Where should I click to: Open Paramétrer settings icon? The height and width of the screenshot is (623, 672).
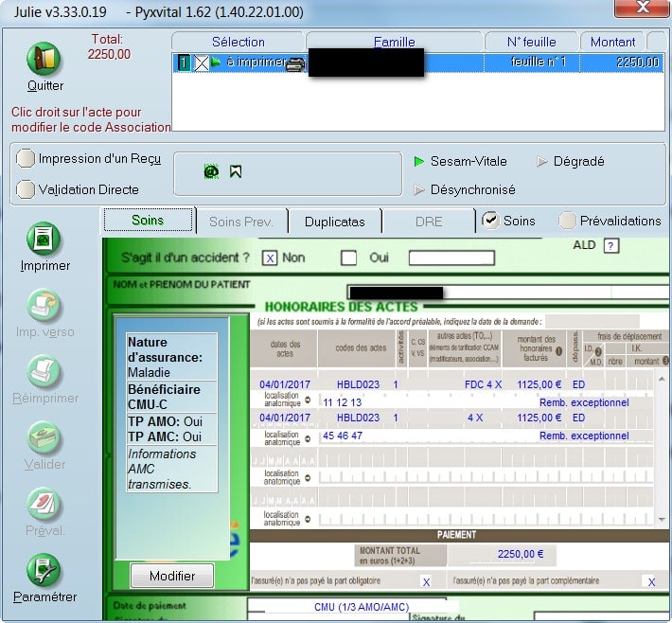click(x=44, y=571)
